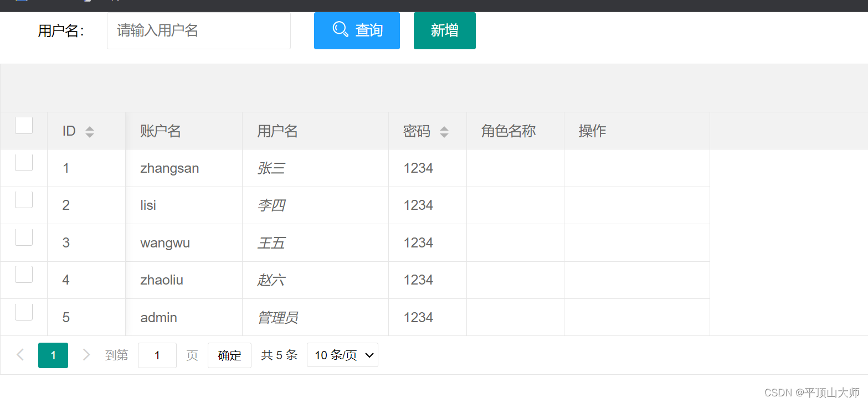
Task: Click the 赵六 user name cell
Action: tap(315, 280)
